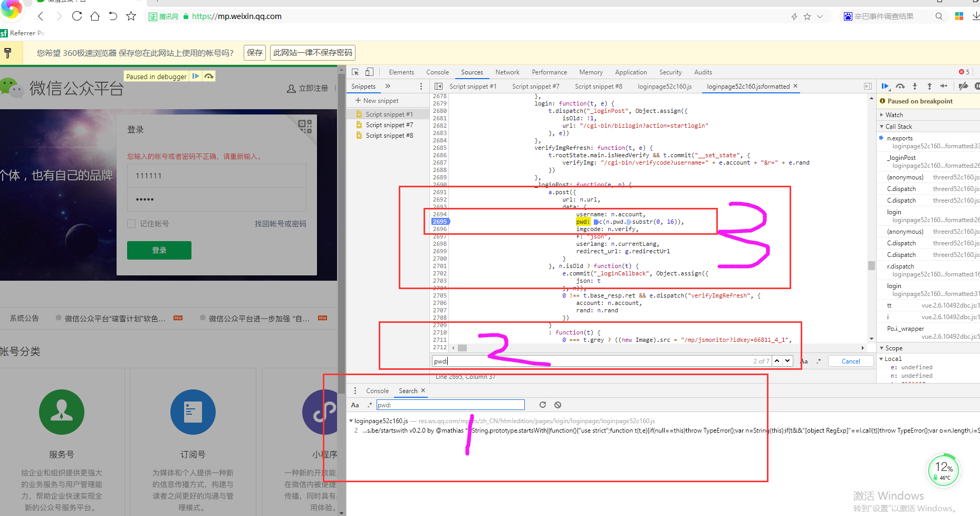Clear the Search drawer results

point(558,405)
